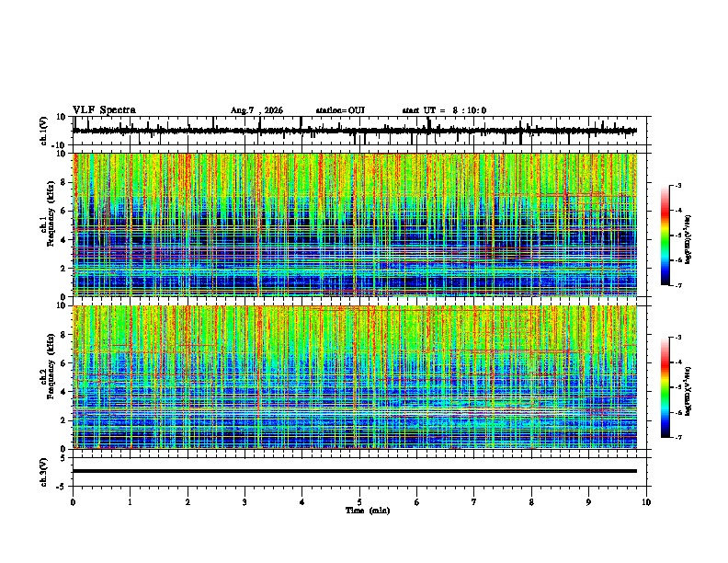Click the "6" kHz tick on ch.2 spectrogram

point(64,363)
